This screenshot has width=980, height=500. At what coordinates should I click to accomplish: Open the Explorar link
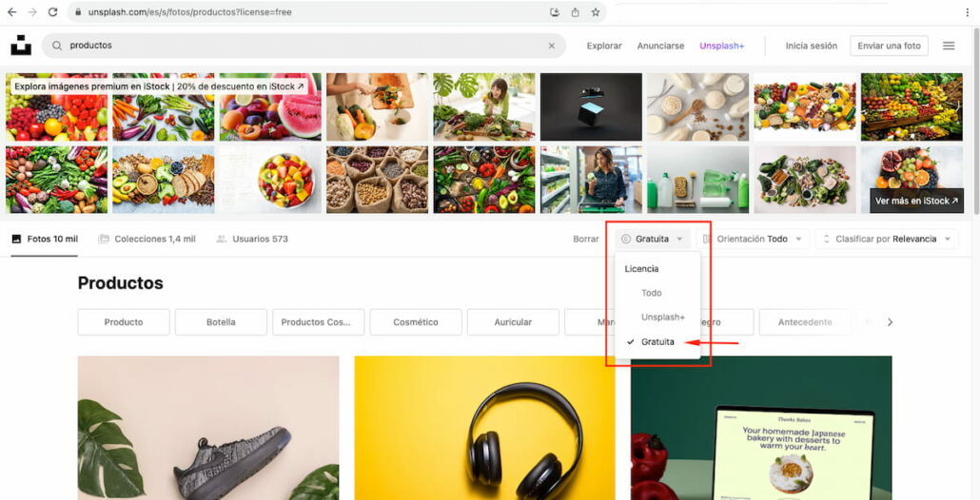[x=604, y=46]
